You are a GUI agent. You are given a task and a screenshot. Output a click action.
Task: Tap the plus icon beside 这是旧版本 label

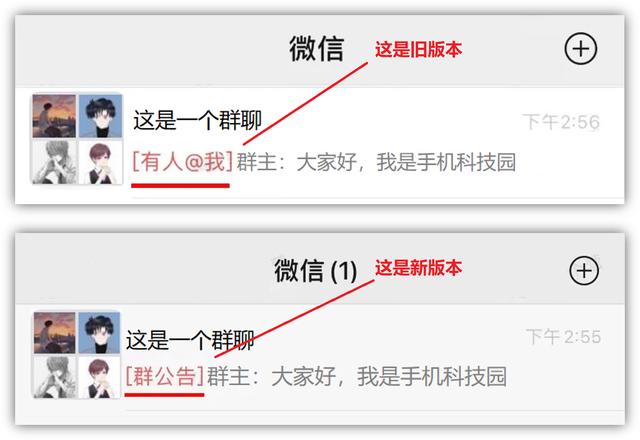(x=580, y=49)
